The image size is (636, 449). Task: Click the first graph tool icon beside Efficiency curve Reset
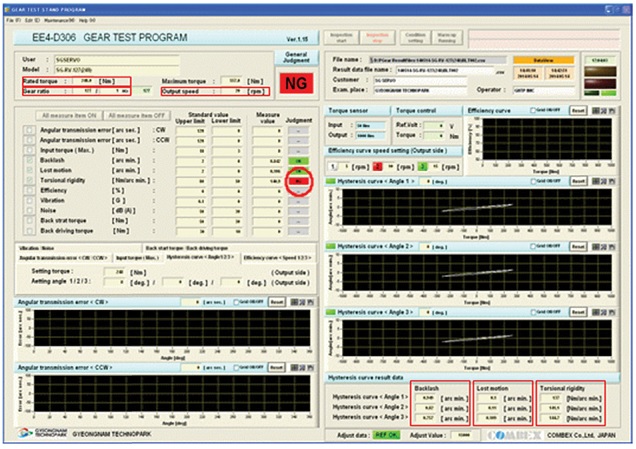coord(597,109)
